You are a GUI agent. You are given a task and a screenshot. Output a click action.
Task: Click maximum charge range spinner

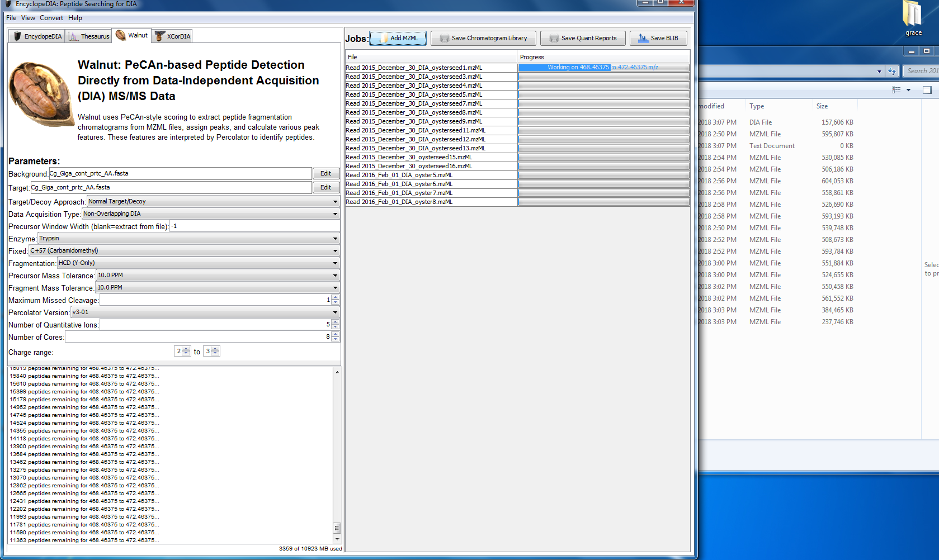[x=215, y=351]
